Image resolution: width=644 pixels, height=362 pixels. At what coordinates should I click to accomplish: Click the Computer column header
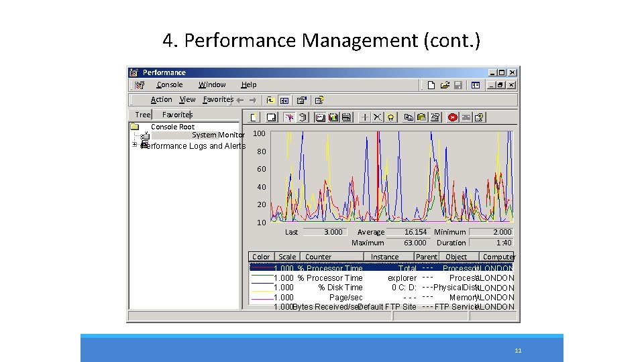(496, 257)
